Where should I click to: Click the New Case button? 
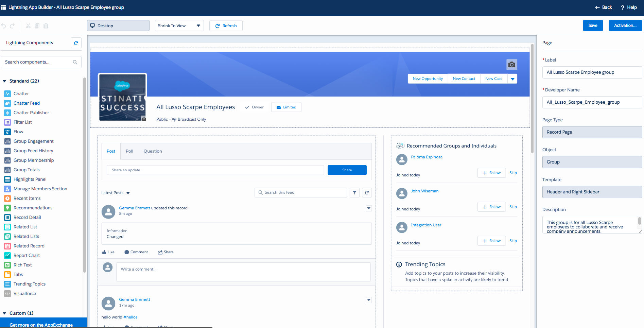point(494,79)
